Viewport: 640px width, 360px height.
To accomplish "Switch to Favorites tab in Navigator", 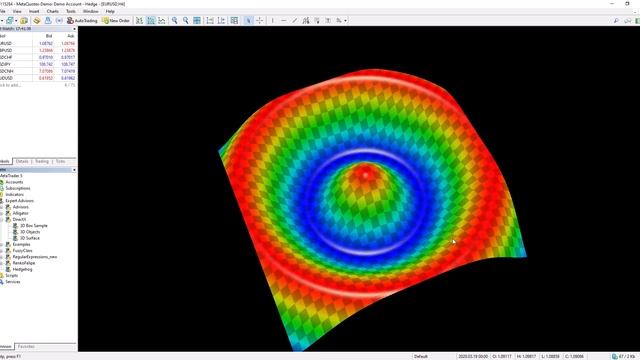I will pyautogui.click(x=26, y=347).
